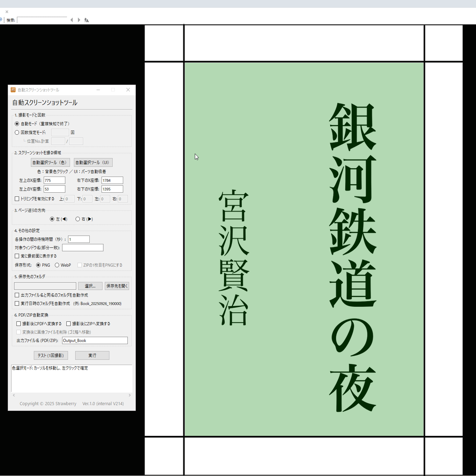
Task: Check 撮影後にZIPへ変換する
Action: pyautogui.click(x=68, y=323)
